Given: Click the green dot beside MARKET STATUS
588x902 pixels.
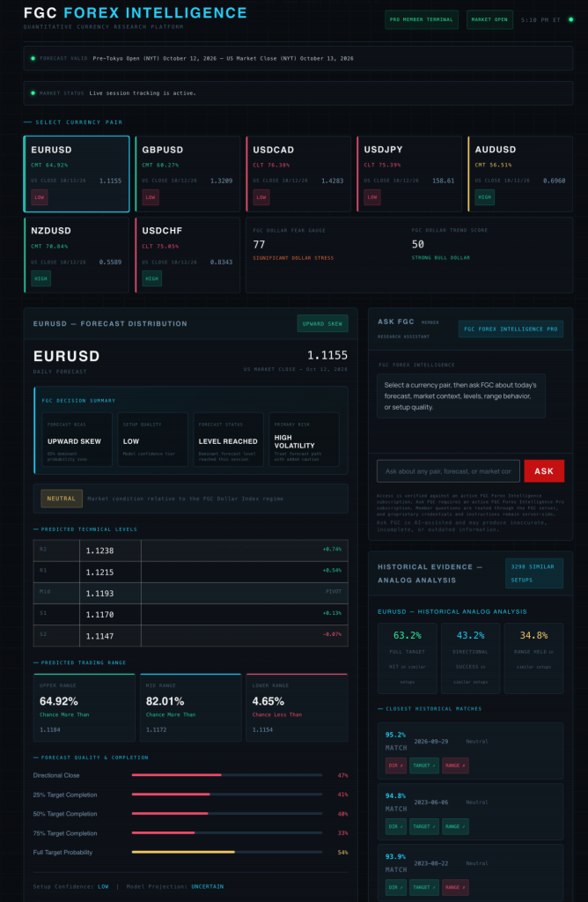Looking at the screenshot, I should [x=33, y=92].
